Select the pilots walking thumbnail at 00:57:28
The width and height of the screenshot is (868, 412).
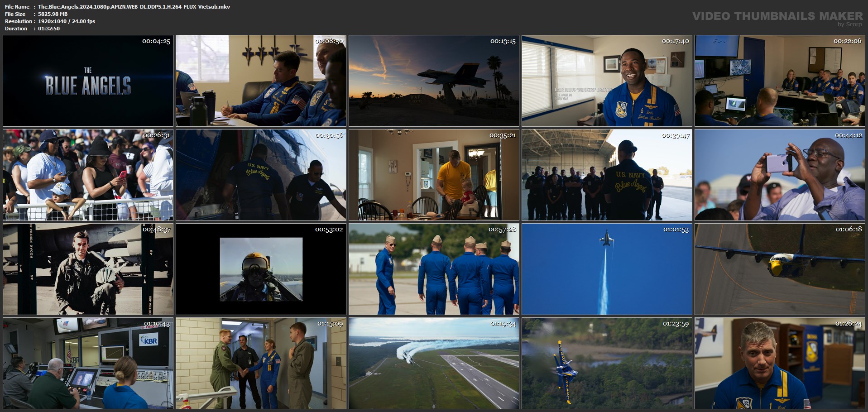(434, 269)
